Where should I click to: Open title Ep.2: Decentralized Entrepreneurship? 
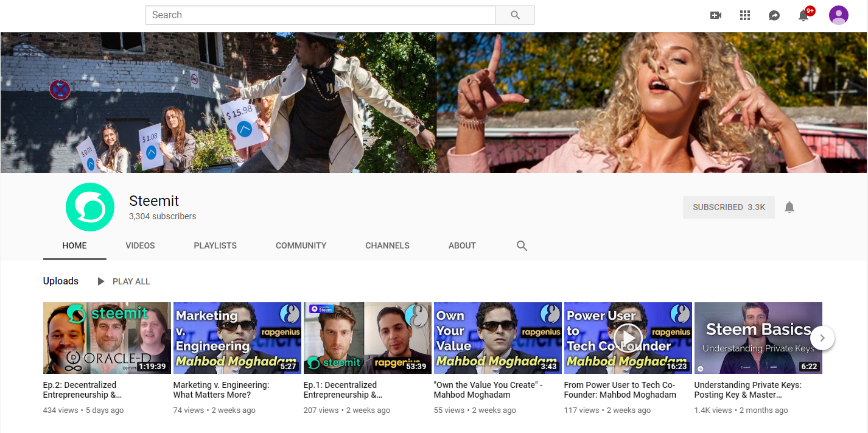82,390
